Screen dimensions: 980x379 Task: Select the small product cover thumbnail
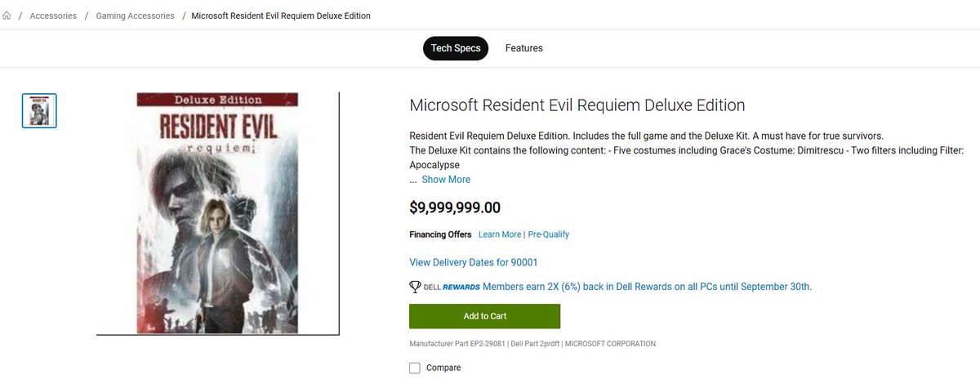tap(39, 110)
